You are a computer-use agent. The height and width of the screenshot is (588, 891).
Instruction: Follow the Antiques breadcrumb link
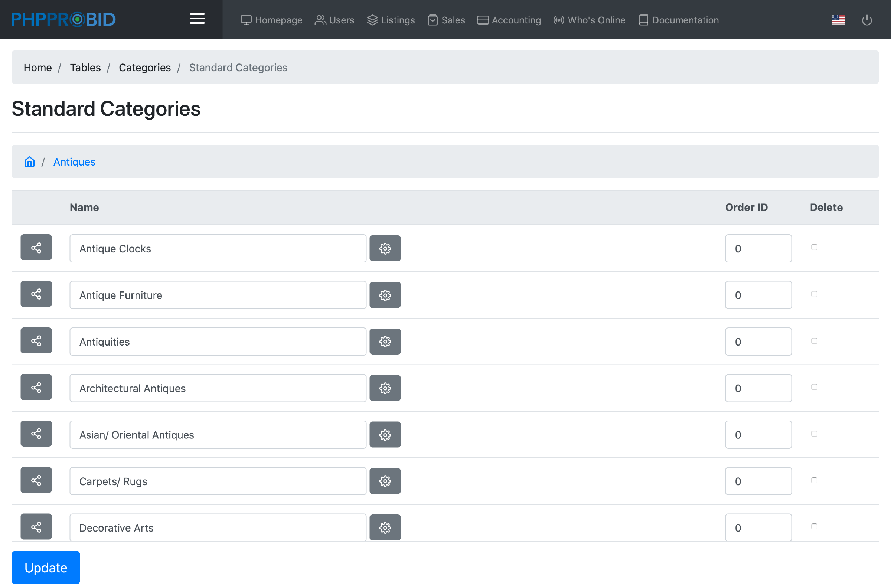[x=74, y=162]
